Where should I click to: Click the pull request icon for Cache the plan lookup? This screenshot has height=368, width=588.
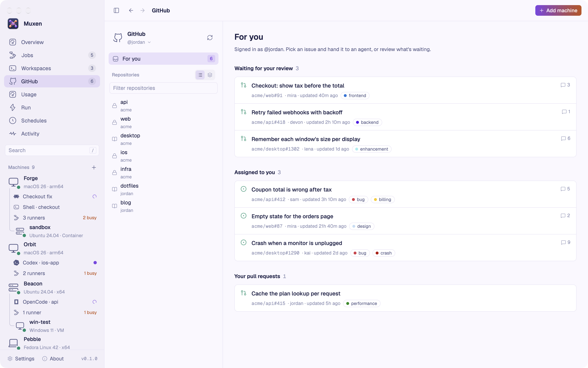[244, 293]
